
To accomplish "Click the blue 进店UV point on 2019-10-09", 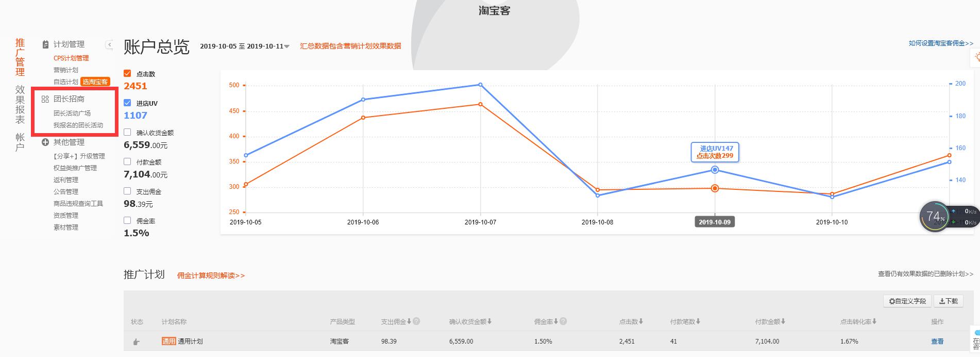I will tap(715, 170).
